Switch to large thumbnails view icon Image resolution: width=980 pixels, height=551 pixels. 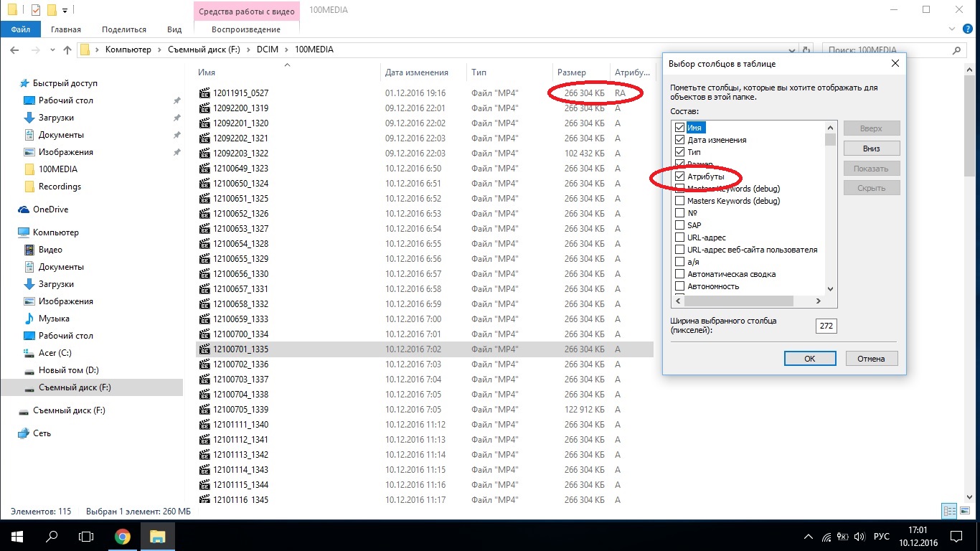coord(966,512)
